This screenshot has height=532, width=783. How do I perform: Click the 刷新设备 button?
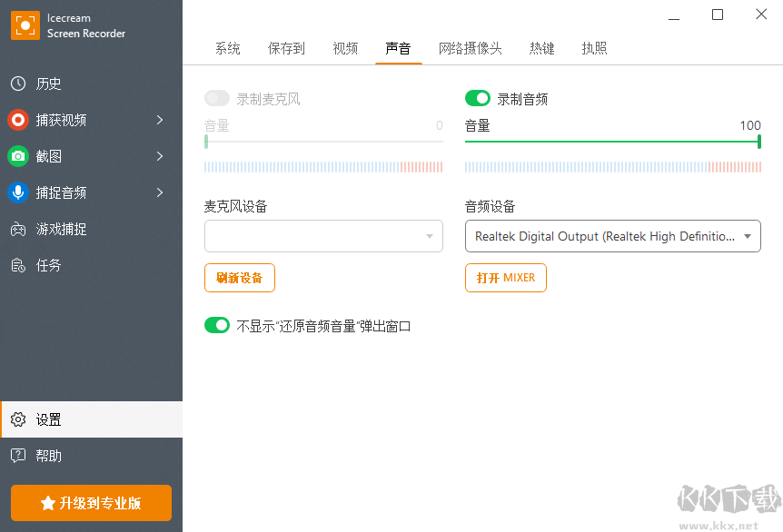(240, 278)
